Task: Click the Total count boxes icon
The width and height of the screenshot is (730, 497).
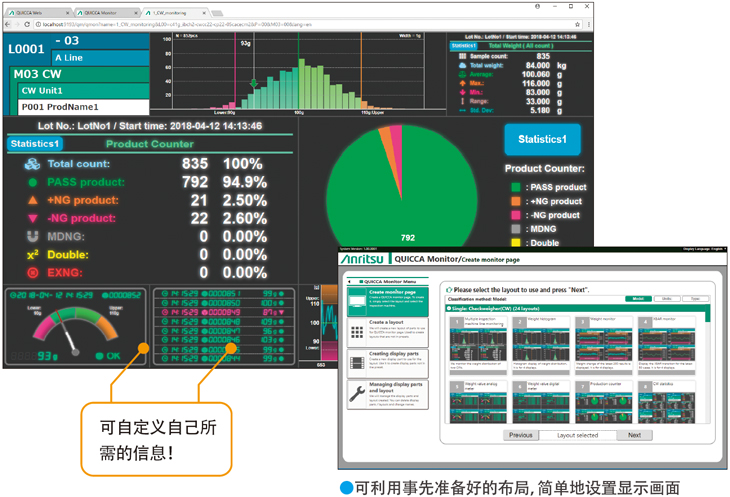Action: coord(33,164)
